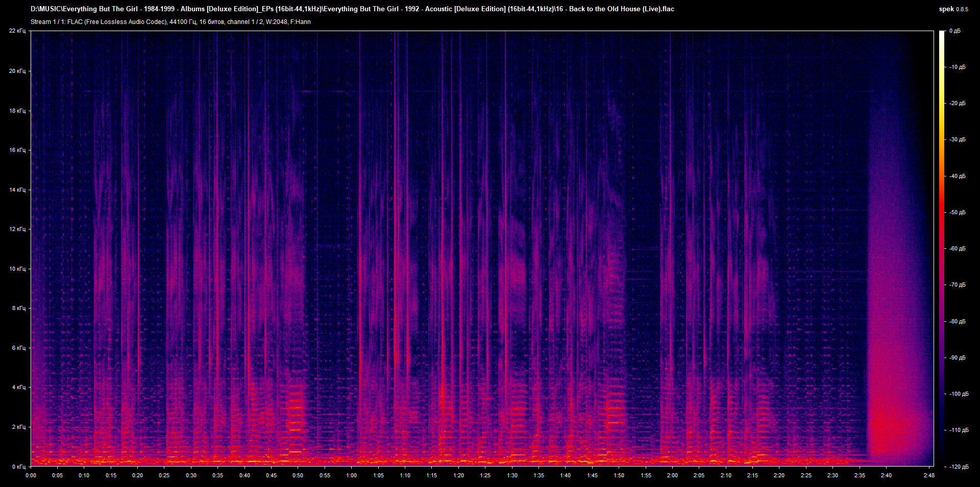The height and width of the screenshot is (487, 980).
Task: Click the 2:30 time axis label
Action: (x=833, y=475)
